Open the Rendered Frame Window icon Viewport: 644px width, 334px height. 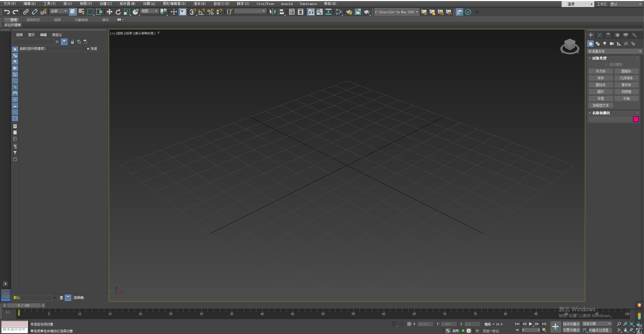358,12
